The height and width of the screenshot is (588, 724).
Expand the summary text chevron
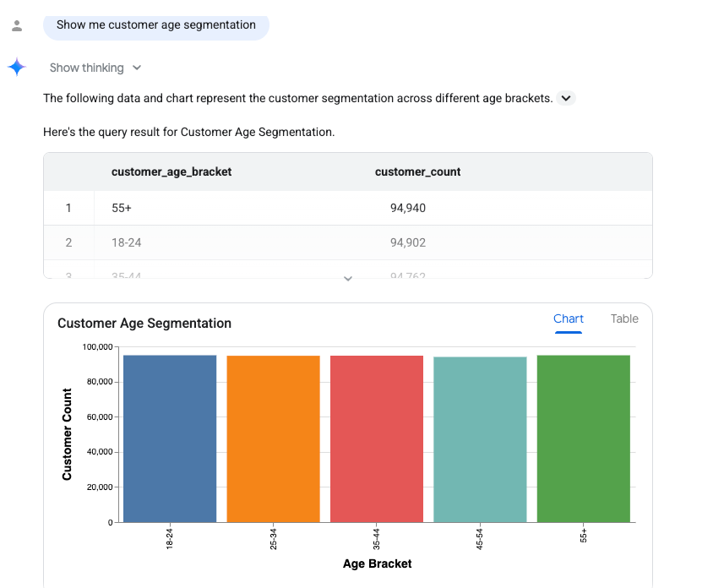click(x=566, y=98)
